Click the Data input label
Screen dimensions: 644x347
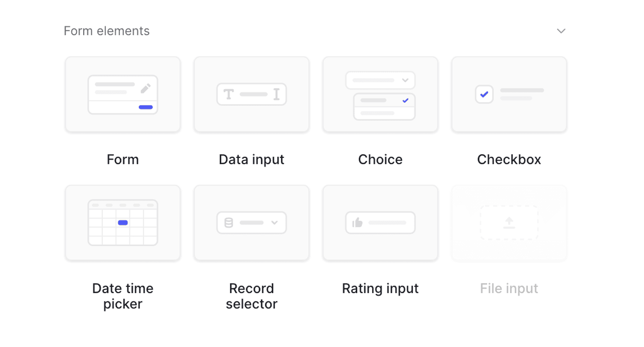point(251,159)
